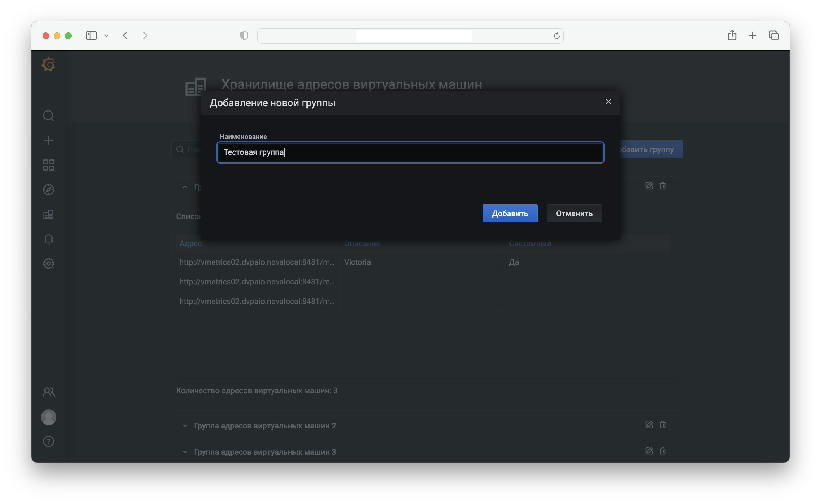The width and height of the screenshot is (821, 504).
Task: Delete Группа адресов виртуальных машин 2
Action: [663, 425]
